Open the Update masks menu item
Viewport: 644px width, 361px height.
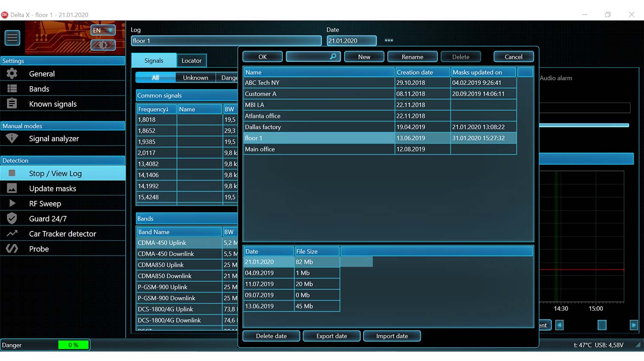click(52, 188)
